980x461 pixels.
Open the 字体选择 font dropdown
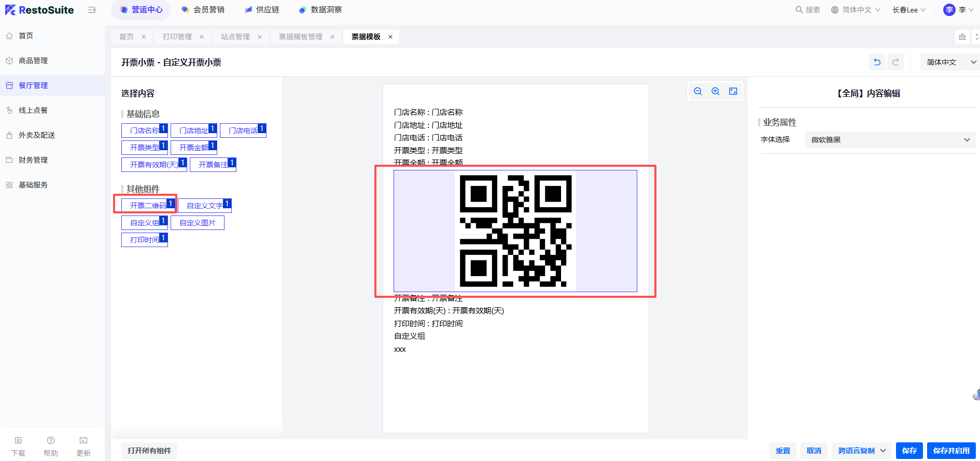pos(889,140)
